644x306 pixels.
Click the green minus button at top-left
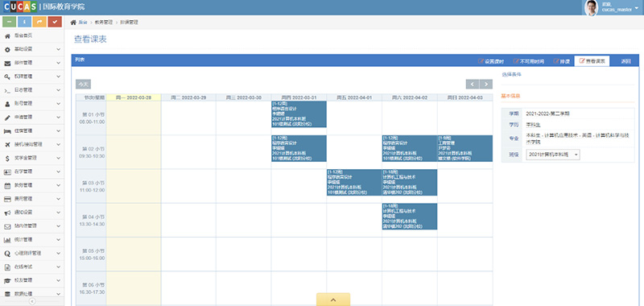click(10, 22)
